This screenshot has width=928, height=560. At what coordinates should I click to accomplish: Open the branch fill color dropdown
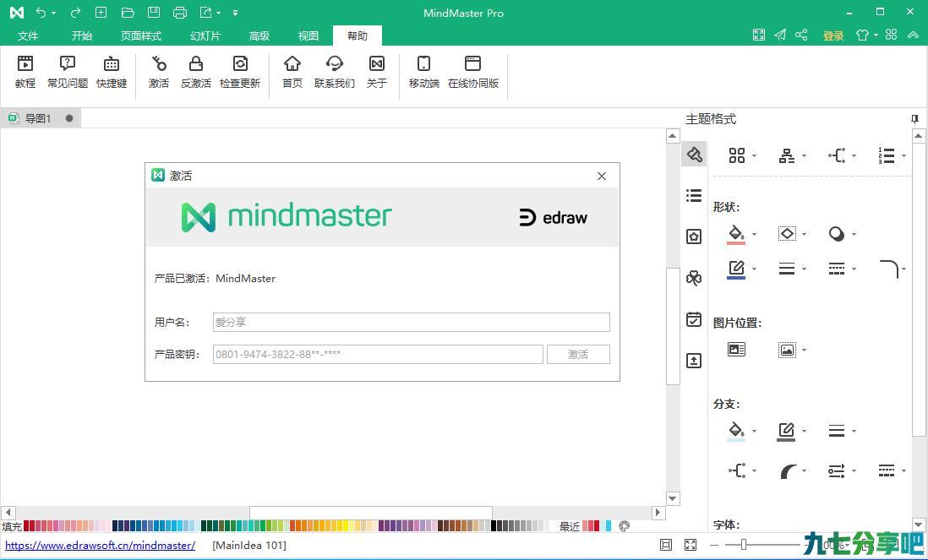click(x=755, y=431)
